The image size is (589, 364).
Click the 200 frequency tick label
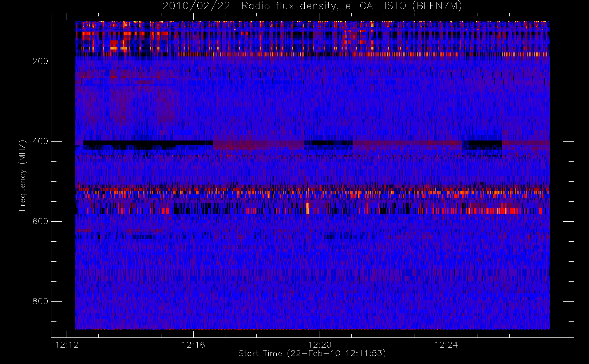40,61
